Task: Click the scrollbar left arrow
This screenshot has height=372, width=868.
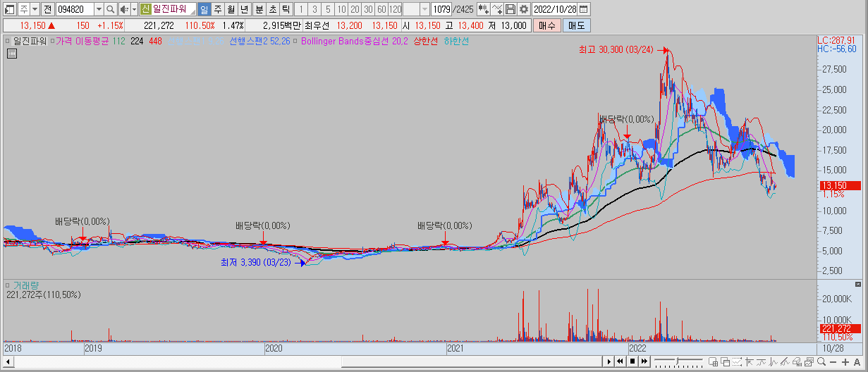Action: (x=9, y=361)
